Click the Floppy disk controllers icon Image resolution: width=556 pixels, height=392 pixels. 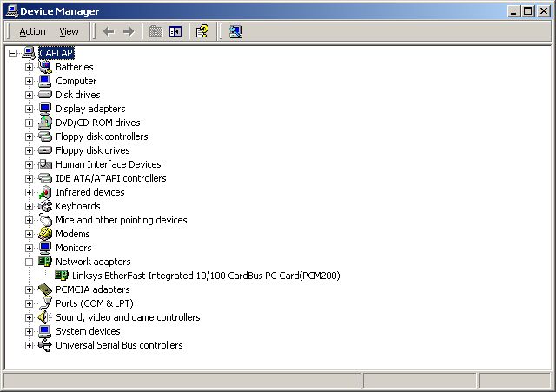[45, 136]
